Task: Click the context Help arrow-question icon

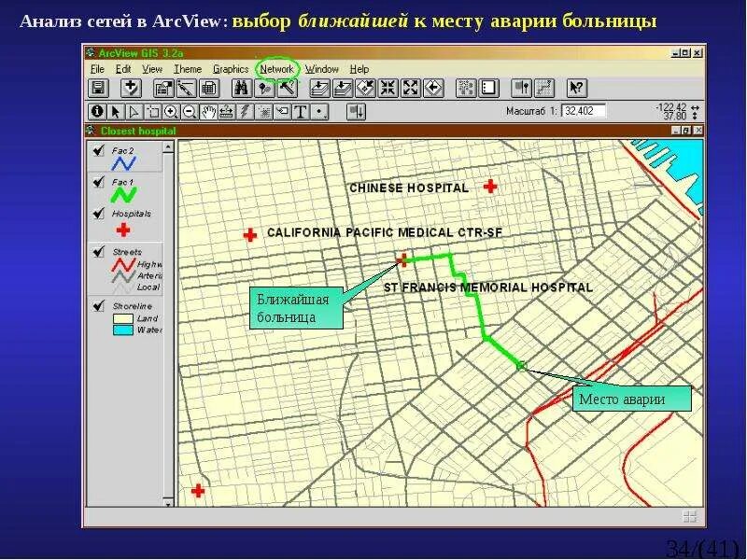Action: pos(577,88)
